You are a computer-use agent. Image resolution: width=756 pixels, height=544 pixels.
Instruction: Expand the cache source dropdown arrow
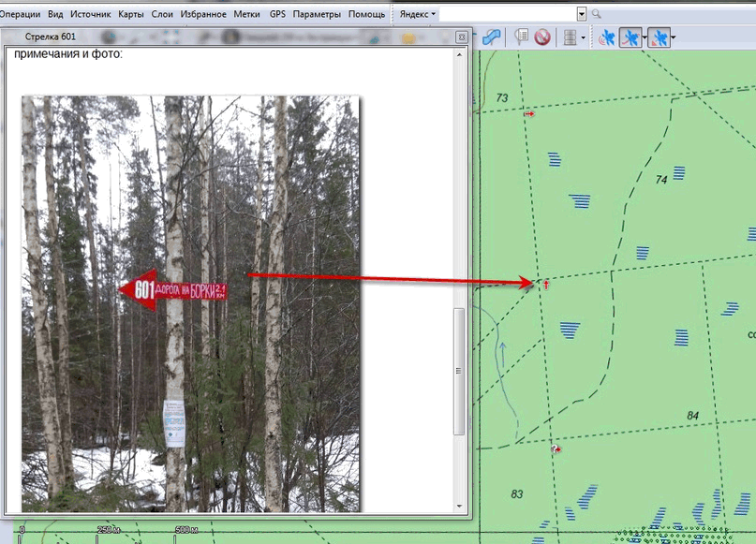pos(584,37)
